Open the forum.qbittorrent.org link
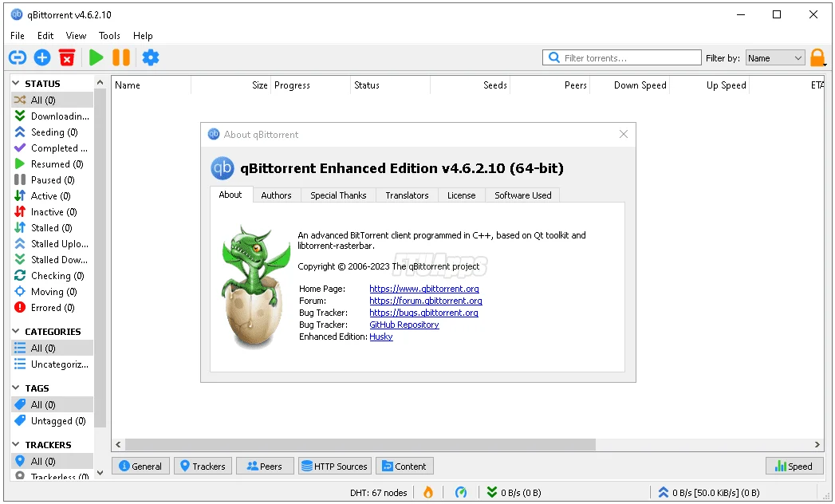The height and width of the screenshot is (504, 835). pos(426,301)
